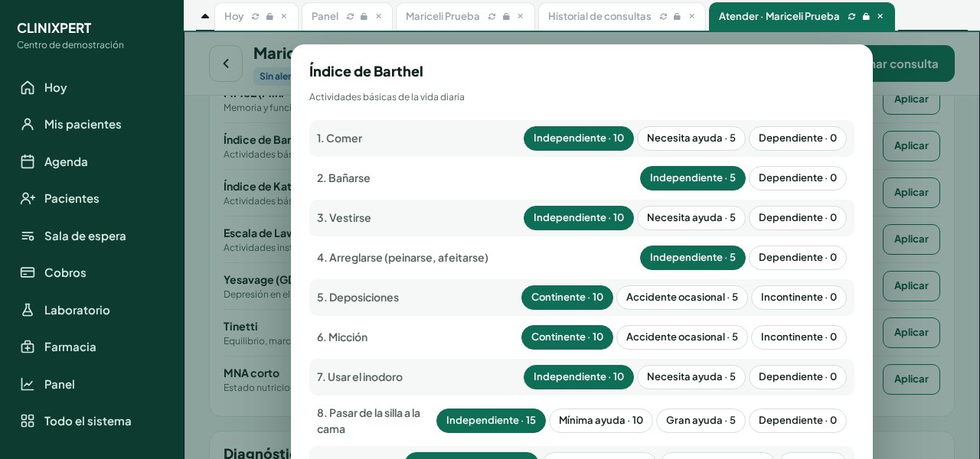Select Independiente · 15 for silla a cama

(491, 421)
